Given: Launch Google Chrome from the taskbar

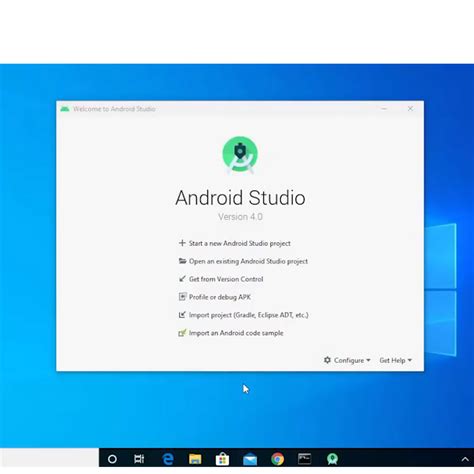Looking at the screenshot, I should (277, 459).
